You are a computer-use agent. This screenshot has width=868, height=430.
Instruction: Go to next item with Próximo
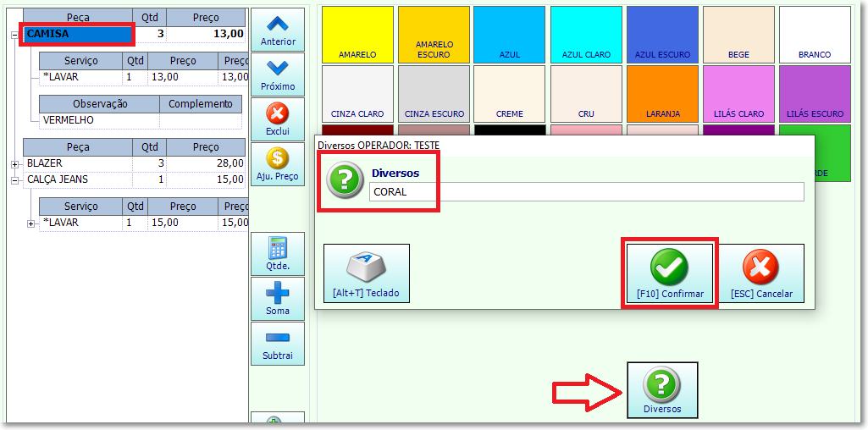[x=278, y=74]
